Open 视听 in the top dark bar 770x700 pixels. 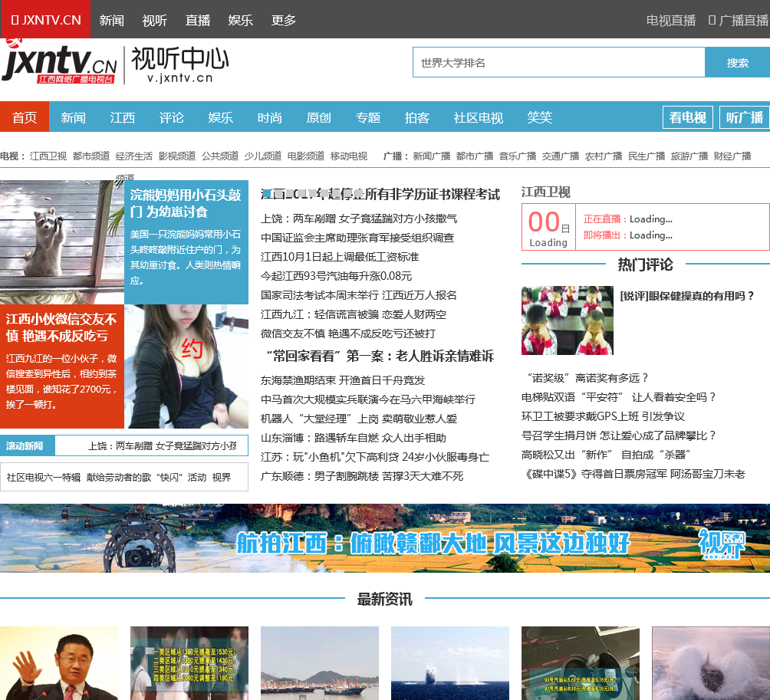[155, 20]
